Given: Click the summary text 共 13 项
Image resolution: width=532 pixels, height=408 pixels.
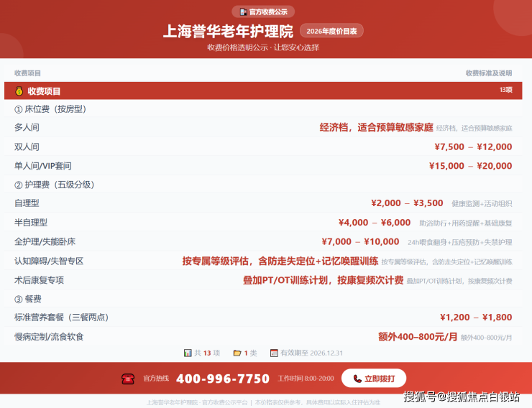Looking at the screenshot, I should [x=207, y=353].
